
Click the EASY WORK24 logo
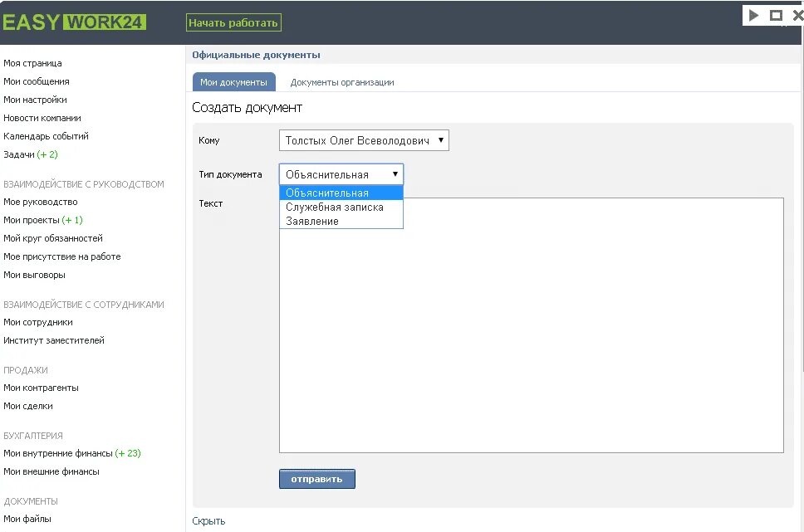click(x=75, y=22)
